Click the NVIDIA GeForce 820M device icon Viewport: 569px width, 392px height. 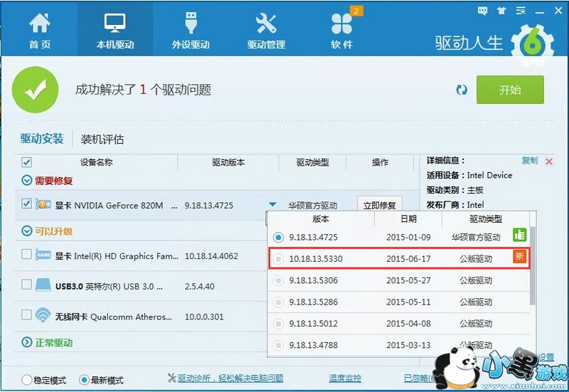point(43,204)
